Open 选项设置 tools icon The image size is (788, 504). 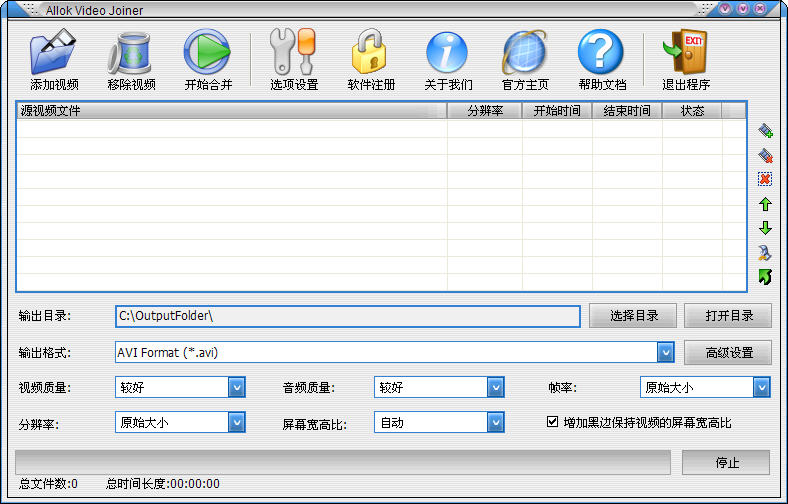click(293, 52)
